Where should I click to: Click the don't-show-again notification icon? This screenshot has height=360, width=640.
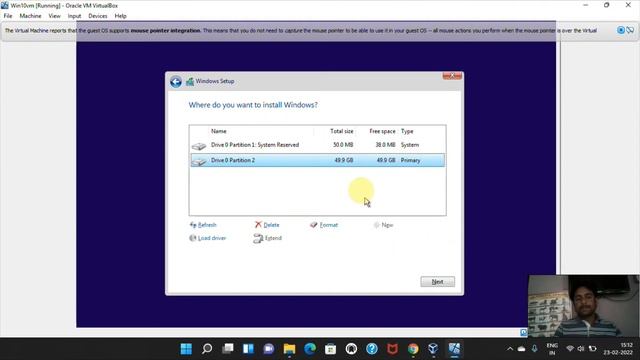(x=630, y=30)
